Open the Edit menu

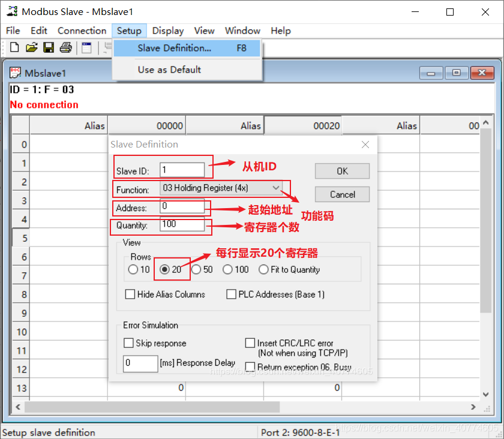[39, 31]
